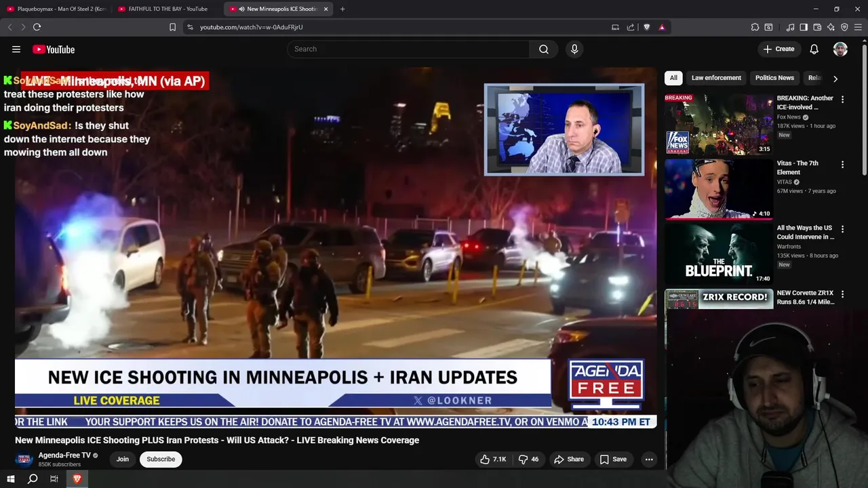Bookmark this page

[172, 27]
